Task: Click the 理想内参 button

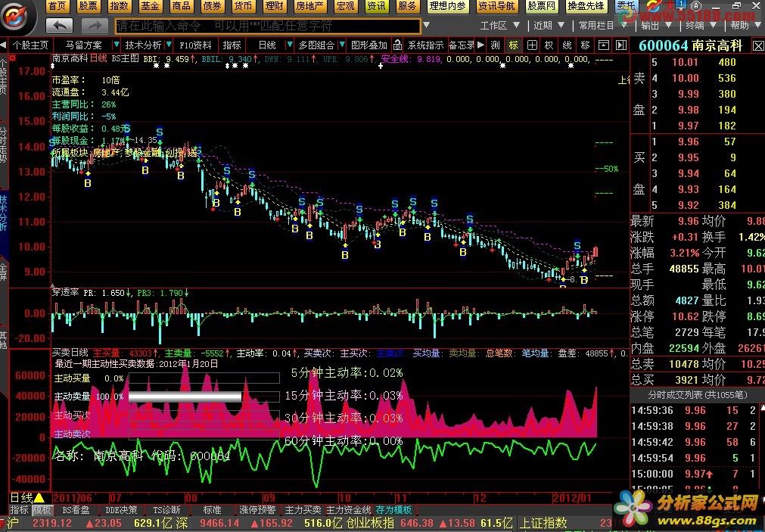Action: pyautogui.click(x=447, y=6)
